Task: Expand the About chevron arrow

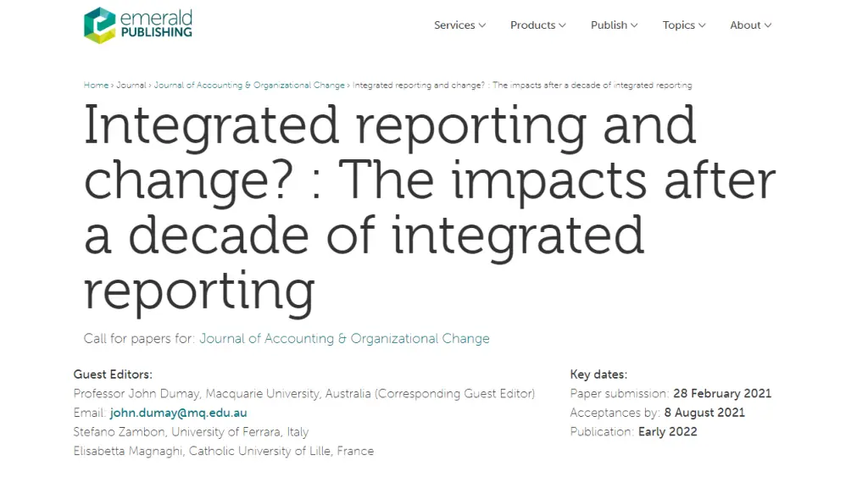Action: click(x=768, y=25)
